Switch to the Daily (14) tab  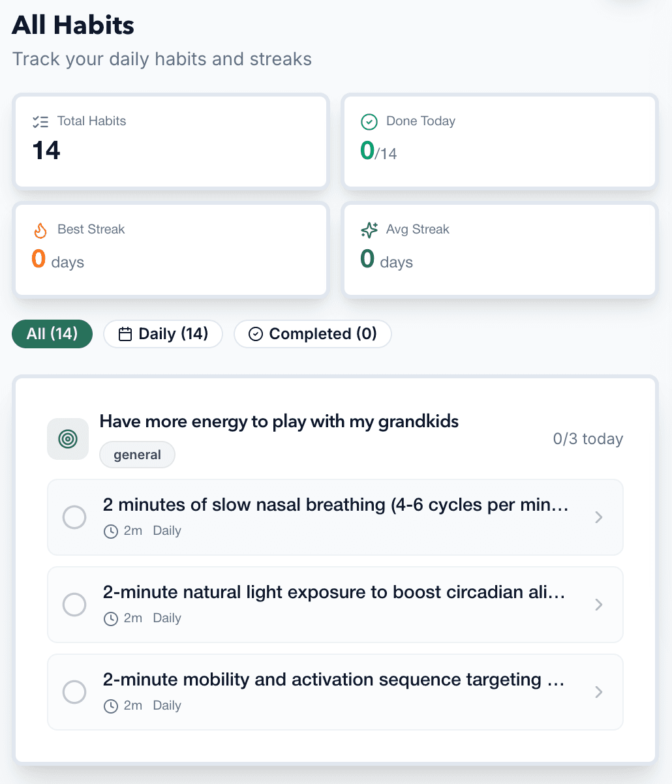(163, 334)
